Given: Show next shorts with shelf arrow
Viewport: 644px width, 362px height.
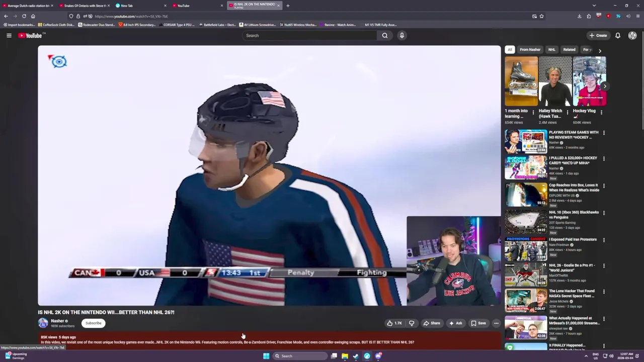Looking at the screenshot, I should [604, 86].
